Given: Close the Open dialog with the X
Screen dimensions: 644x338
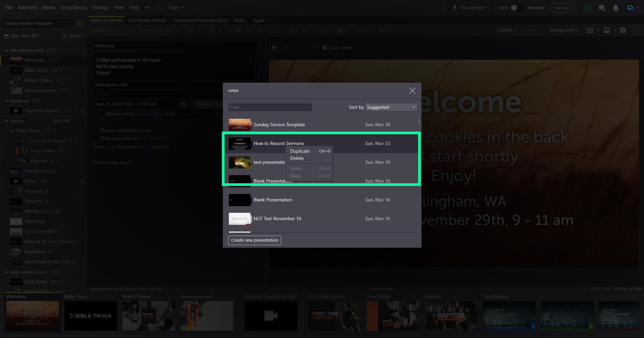Looking at the screenshot, I should click(x=412, y=91).
